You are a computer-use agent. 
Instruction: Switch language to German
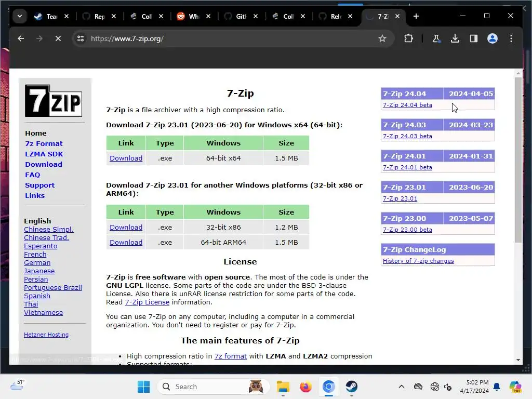point(37,262)
